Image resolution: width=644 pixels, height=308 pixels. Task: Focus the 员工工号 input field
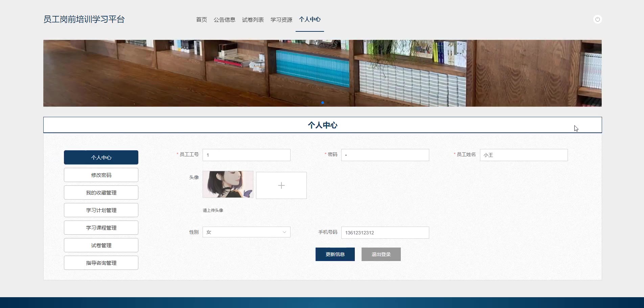(x=247, y=155)
